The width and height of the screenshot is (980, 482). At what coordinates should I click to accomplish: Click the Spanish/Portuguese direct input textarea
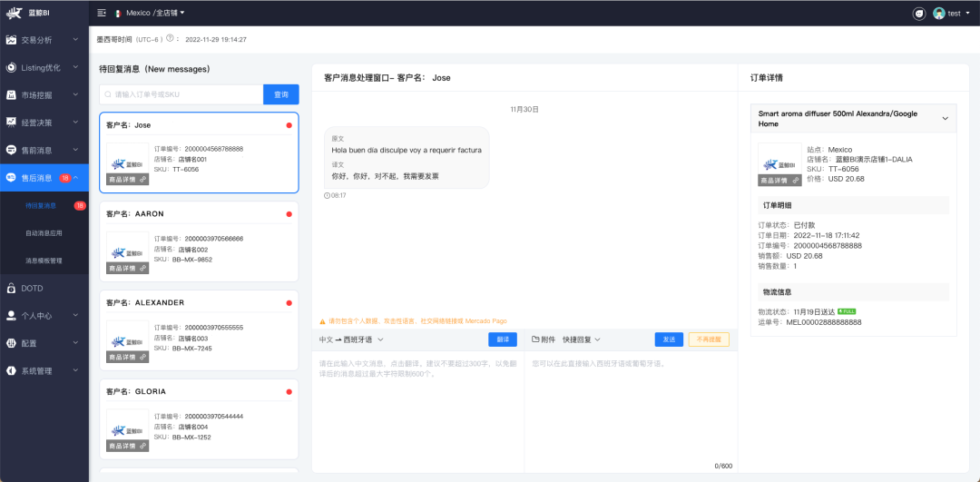click(632, 411)
